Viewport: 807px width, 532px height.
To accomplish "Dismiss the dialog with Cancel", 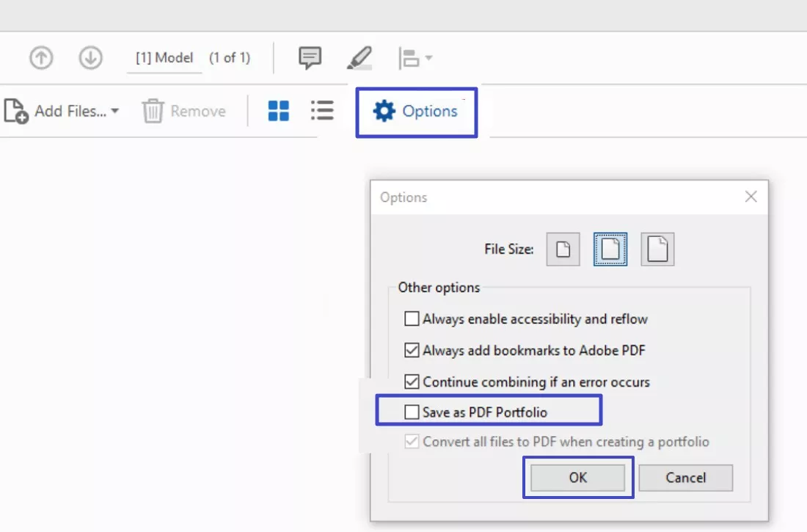I will 685,477.
